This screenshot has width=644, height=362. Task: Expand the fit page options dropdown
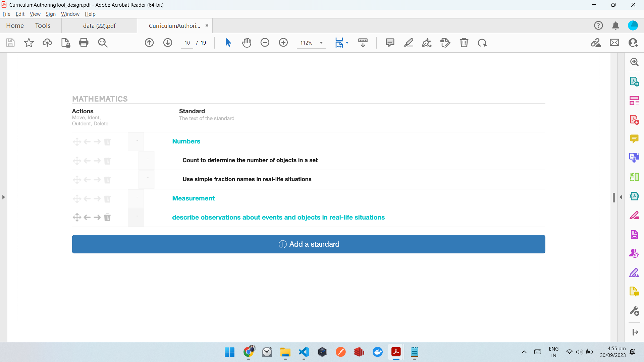pyautogui.click(x=347, y=43)
